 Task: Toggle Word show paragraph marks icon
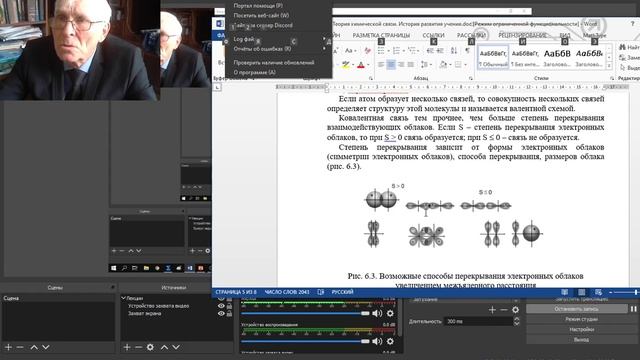pyautogui.click(x=467, y=51)
